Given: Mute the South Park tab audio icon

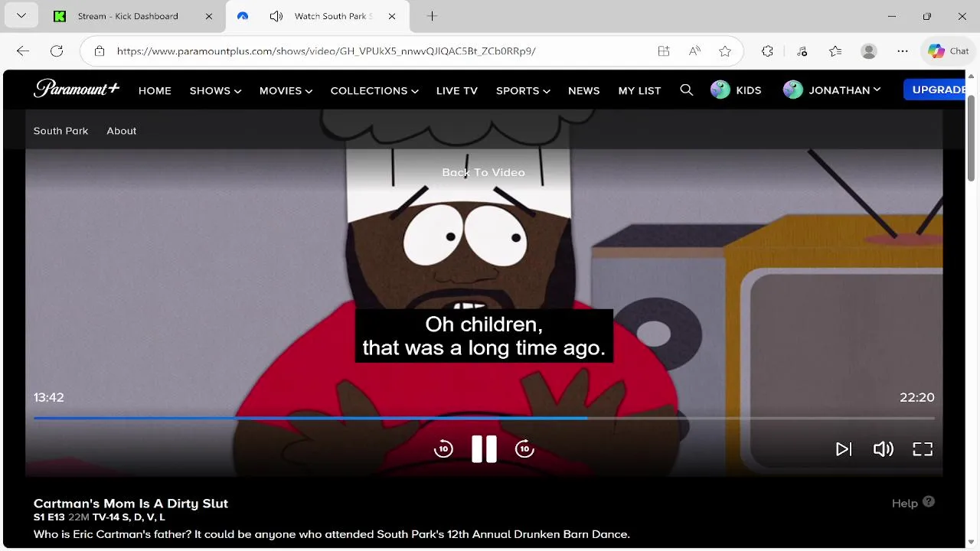Looking at the screenshot, I should 276,16.
